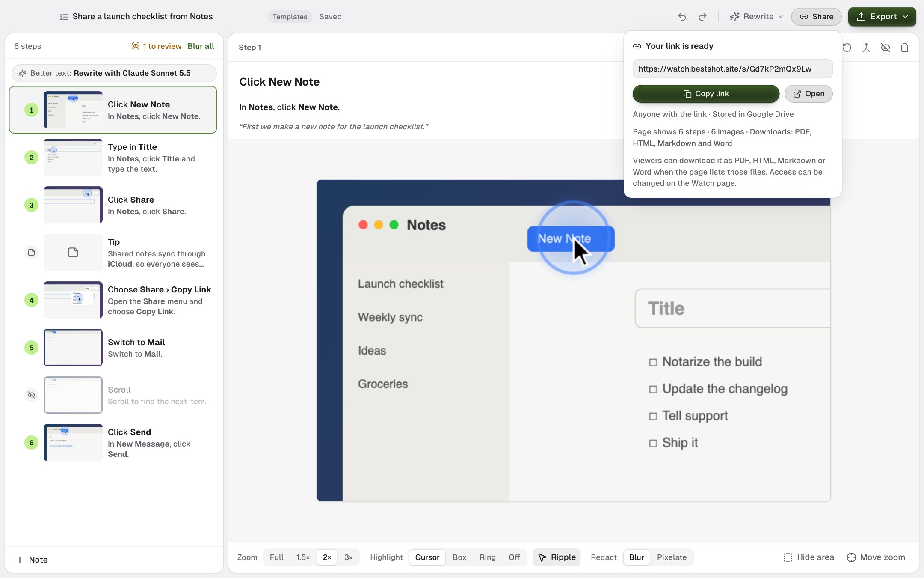Click the green Copy link button
Image resolution: width=924 pixels, height=578 pixels.
pos(706,94)
